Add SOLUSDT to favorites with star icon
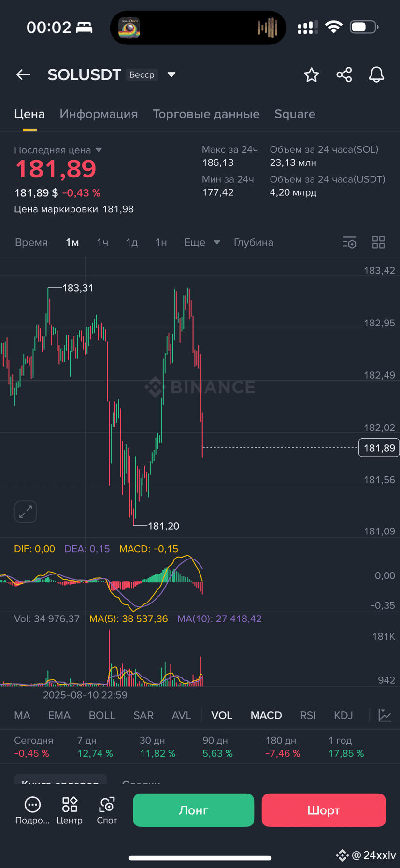 pos(312,74)
